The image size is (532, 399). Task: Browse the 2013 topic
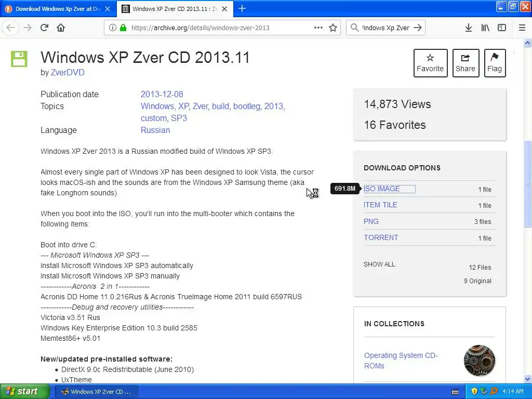pyautogui.click(x=273, y=106)
